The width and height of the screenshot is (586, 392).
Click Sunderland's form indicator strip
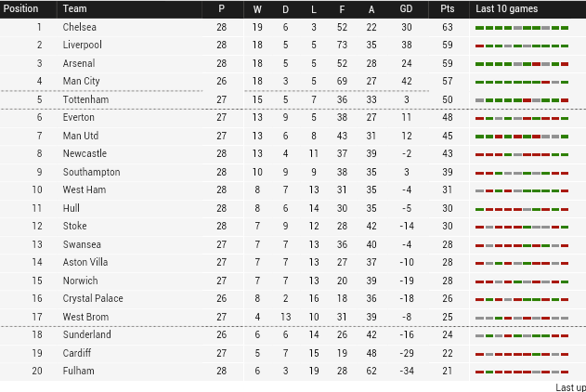click(522, 335)
